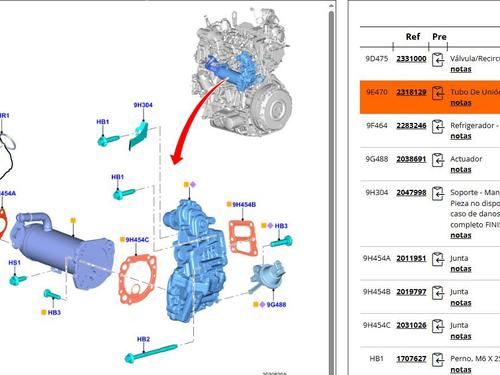Click the previous-part icon in the 9H304 row
The height and width of the screenshot is (375, 500).
pos(438,194)
